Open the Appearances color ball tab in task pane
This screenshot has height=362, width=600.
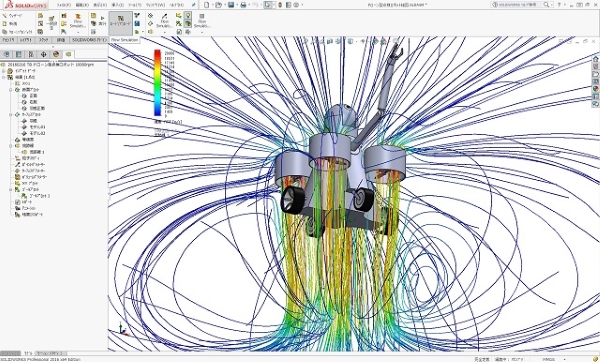(595, 88)
